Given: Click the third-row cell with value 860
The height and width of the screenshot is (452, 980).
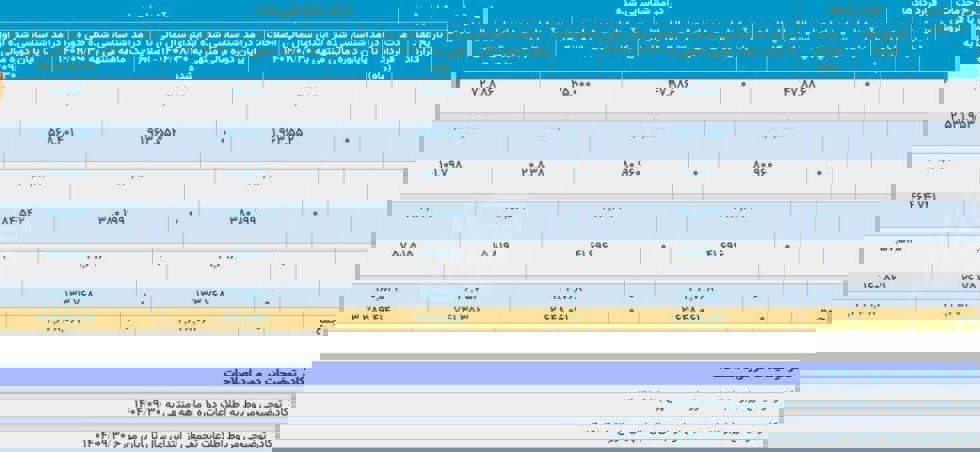Looking at the screenshot, I should click(633, 168).
